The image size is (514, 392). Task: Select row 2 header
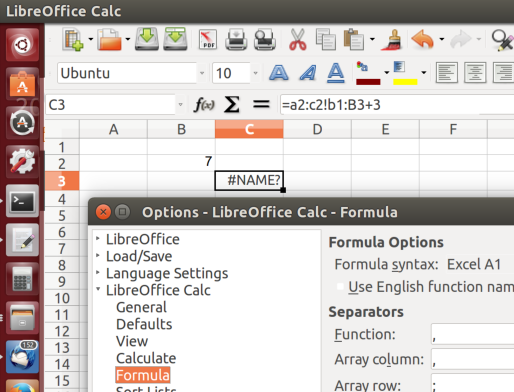tap(62, 164)
